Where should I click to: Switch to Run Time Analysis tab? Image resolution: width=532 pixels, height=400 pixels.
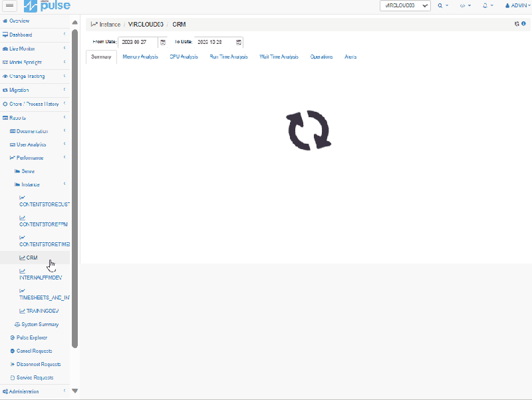click(229, 57)
